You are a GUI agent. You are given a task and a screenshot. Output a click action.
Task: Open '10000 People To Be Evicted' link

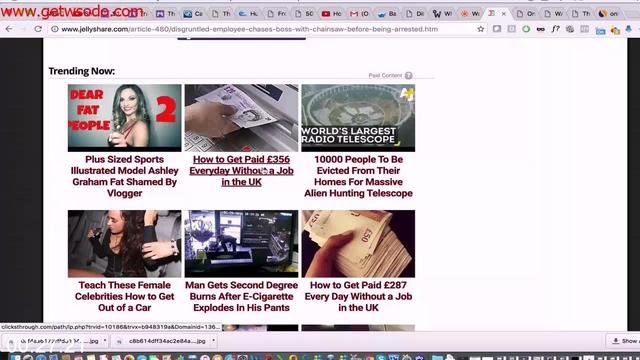pyautogui.click(x=358, y=176)
